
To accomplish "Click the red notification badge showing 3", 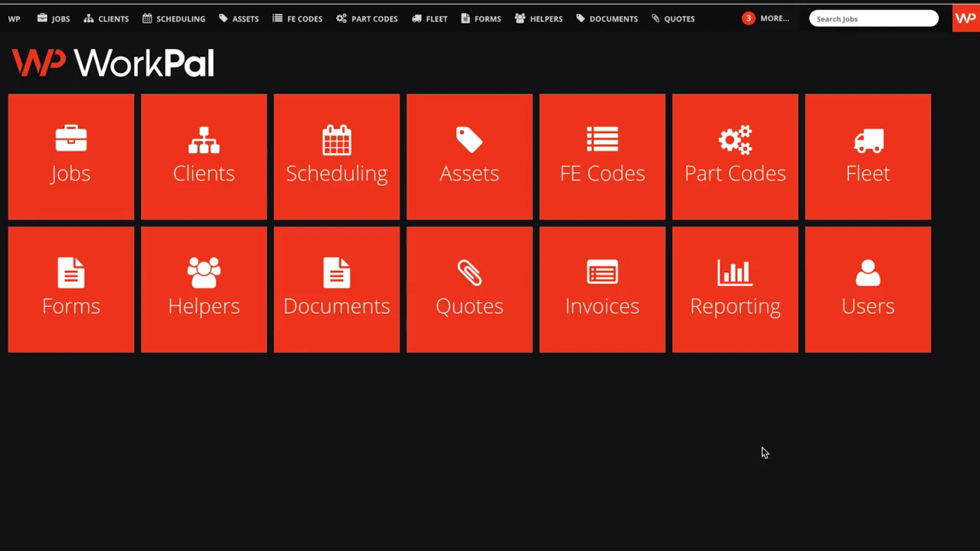I will click(x=749, y=18).
